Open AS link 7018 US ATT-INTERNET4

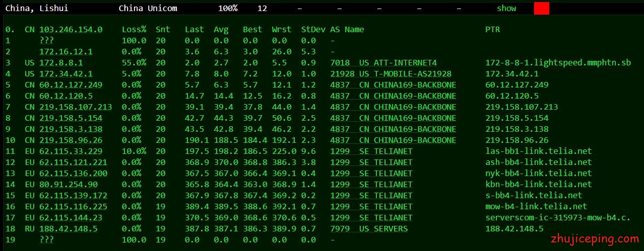click(x=383, y=63)
